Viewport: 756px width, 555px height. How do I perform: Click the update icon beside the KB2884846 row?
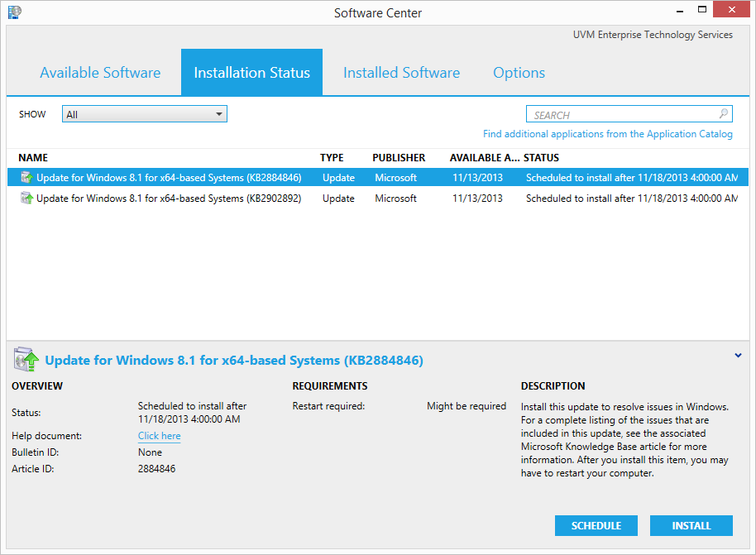pos(26,178)
